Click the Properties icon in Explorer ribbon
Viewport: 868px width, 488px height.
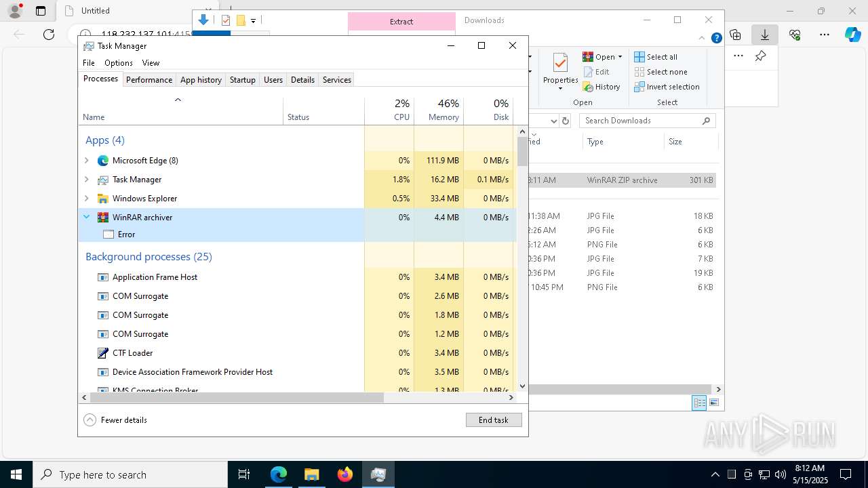560,63
